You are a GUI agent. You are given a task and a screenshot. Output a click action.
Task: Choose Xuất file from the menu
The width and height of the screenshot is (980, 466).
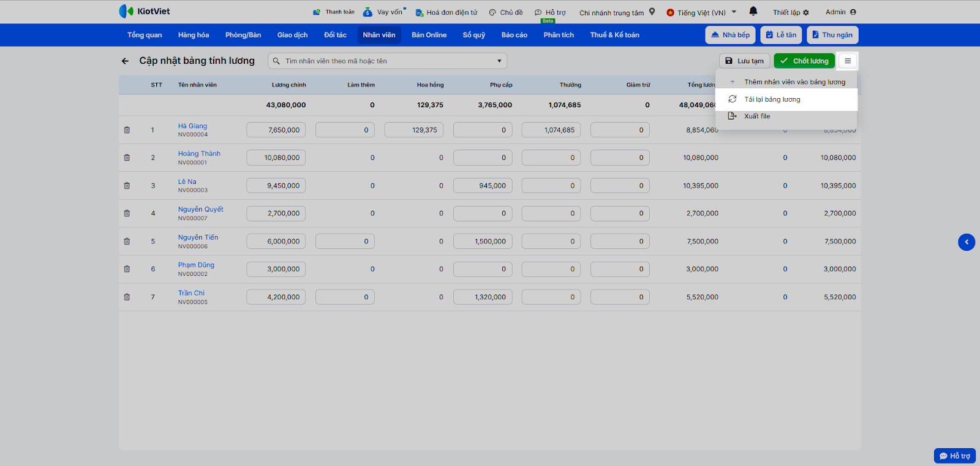tap(757, 116)
